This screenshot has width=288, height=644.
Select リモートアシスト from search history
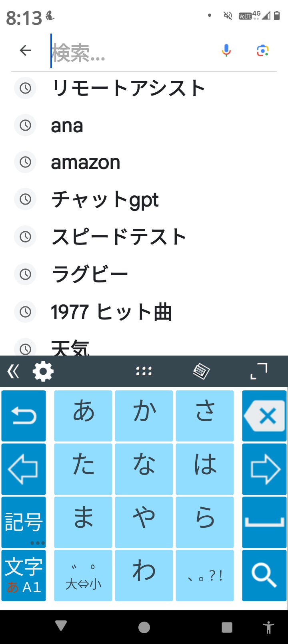(x=144, y=88)
